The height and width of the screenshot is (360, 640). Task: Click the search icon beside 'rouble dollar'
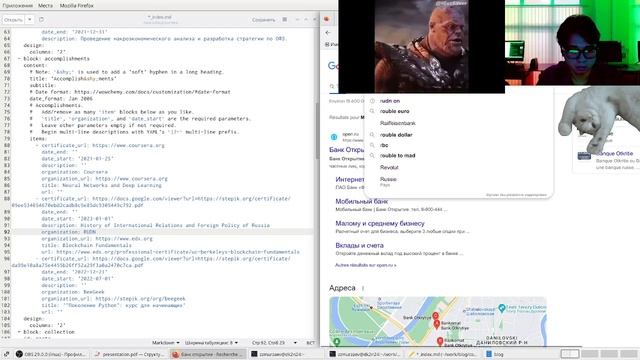tap(372, 135)
